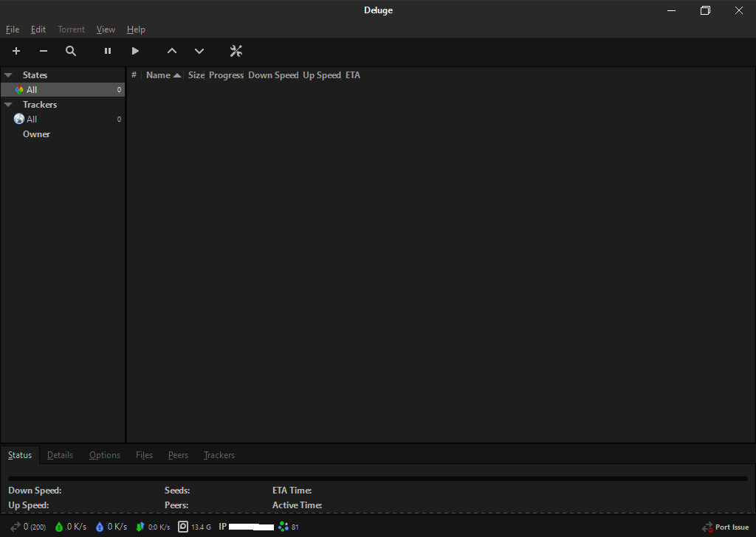Open the Edit menu
Screen dimensions: 756x537
click(38, 30)
